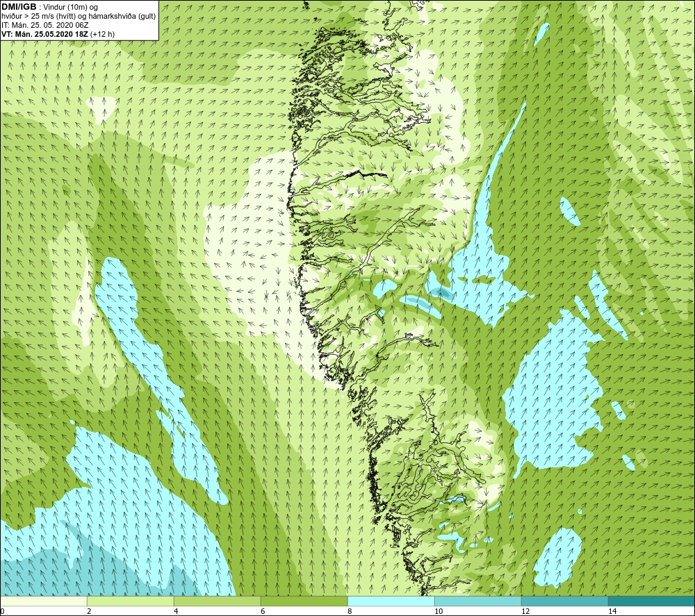Image resolution: width=695 pixels, height=616 pixels.
Task: Click the 'DMI/IGB' title text
Action: pos(19,7)
